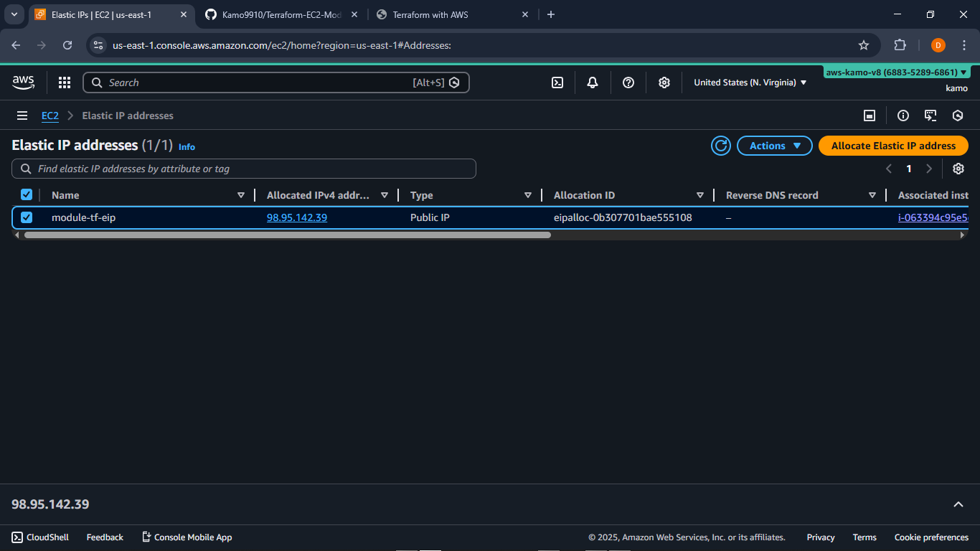Uncheck the module-tf-eip row checkbox
Viewport: 980px width, 551px height.
(x=27, y=217)
